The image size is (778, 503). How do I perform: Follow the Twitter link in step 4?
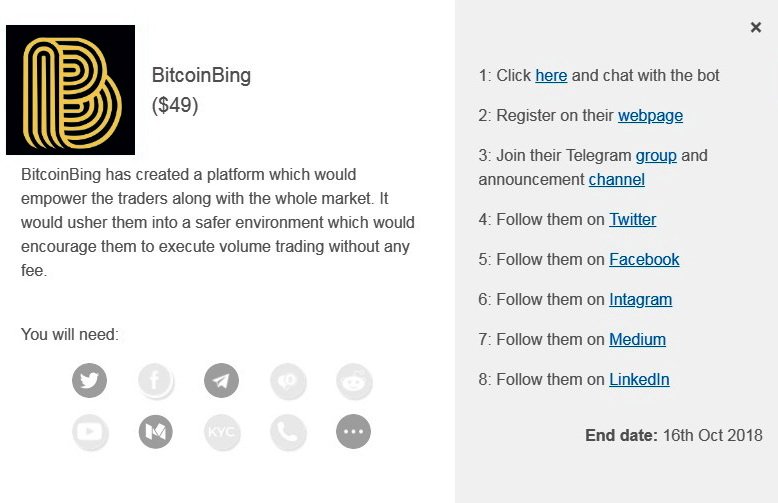click(632, 219)
